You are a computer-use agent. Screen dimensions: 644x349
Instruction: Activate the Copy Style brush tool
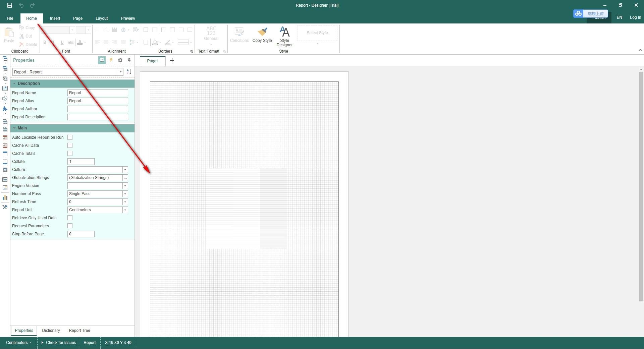[x=262, y=36]
